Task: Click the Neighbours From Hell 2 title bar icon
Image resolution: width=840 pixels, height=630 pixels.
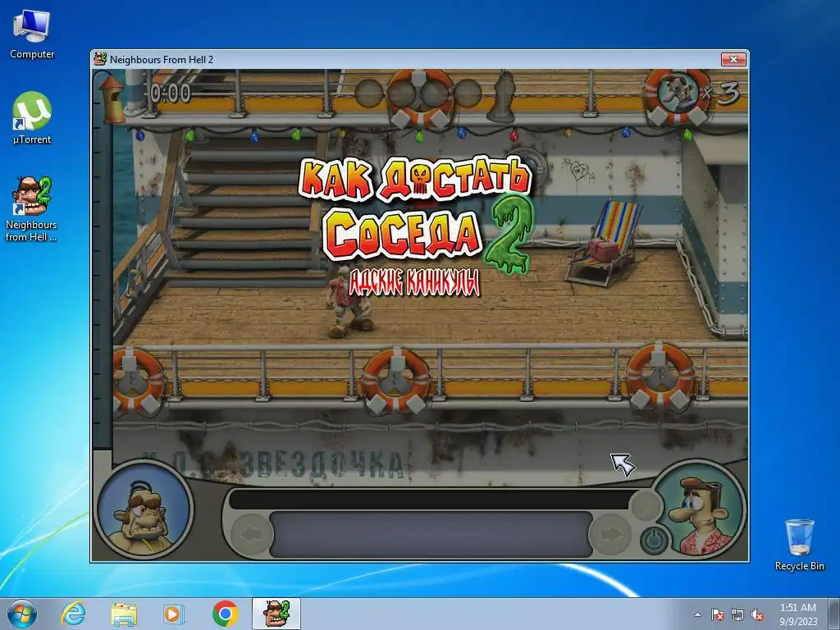Action: point(100,59)
